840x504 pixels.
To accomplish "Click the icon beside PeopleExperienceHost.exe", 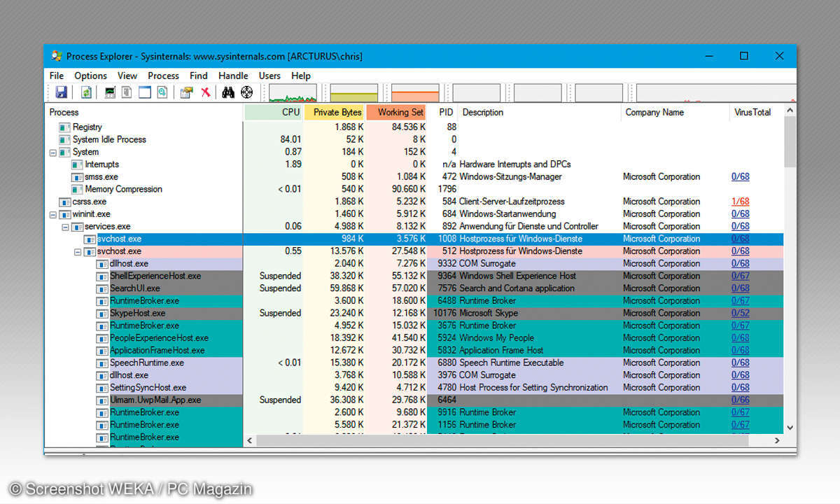I will click(102, 338).
